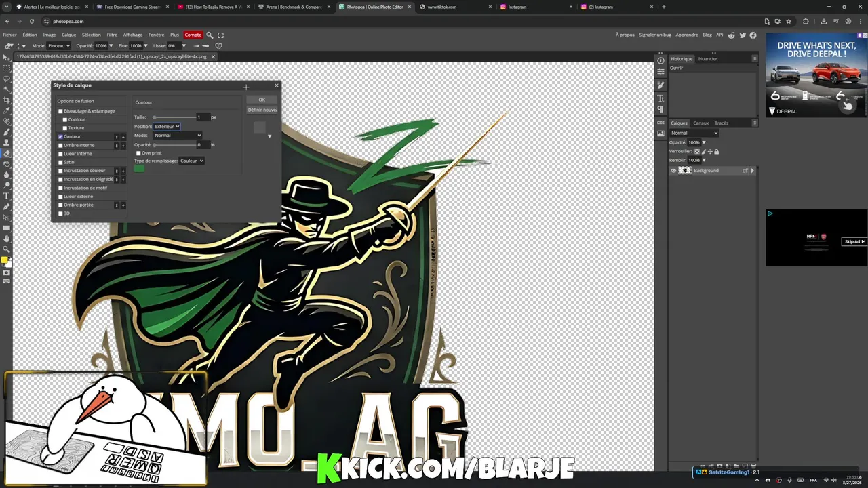Screen dimensions: 868x488
Task: Open the CSS panel icon
Action: (660, 123)
